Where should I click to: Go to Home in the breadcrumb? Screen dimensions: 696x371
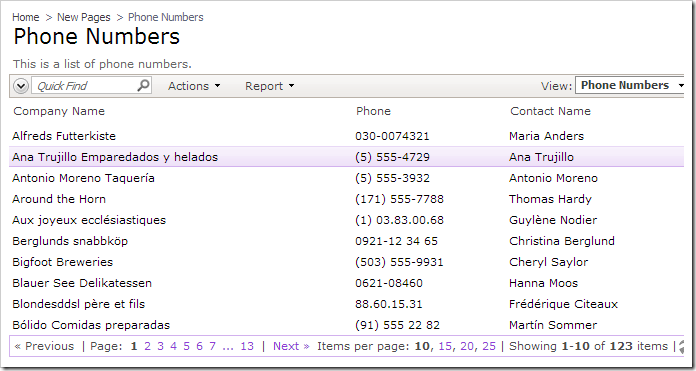pos(26,17)
